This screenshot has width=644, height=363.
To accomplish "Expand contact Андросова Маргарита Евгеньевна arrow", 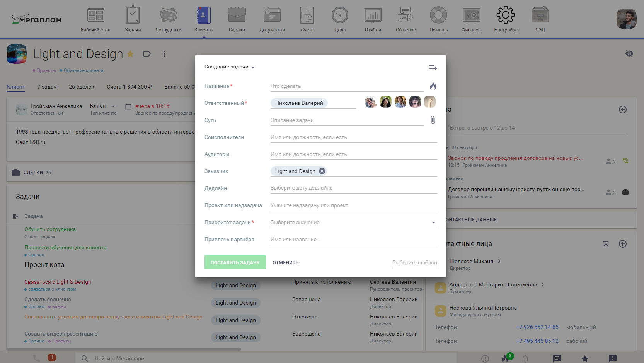I will (x=543, y=284).
